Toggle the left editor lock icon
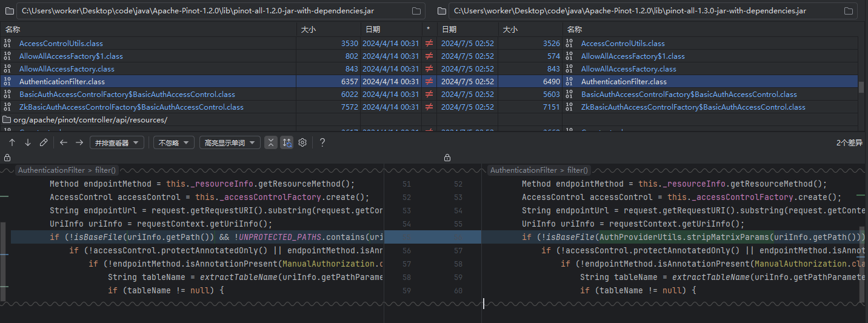Viewport: 868px width, 323px height. point(7,158)
